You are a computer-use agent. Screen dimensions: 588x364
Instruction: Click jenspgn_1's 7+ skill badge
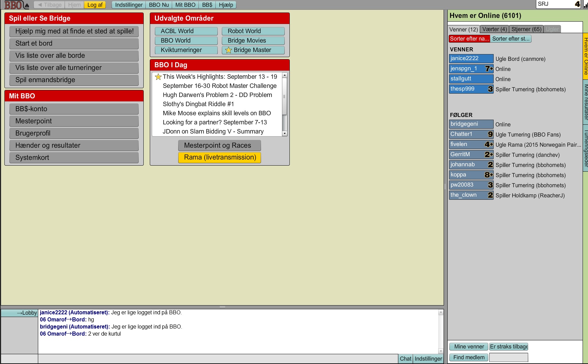489,69
